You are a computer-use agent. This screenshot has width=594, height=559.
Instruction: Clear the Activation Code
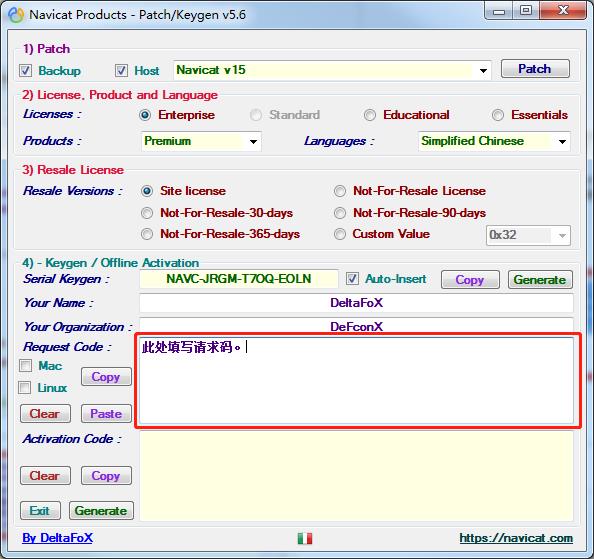point(45,476)
